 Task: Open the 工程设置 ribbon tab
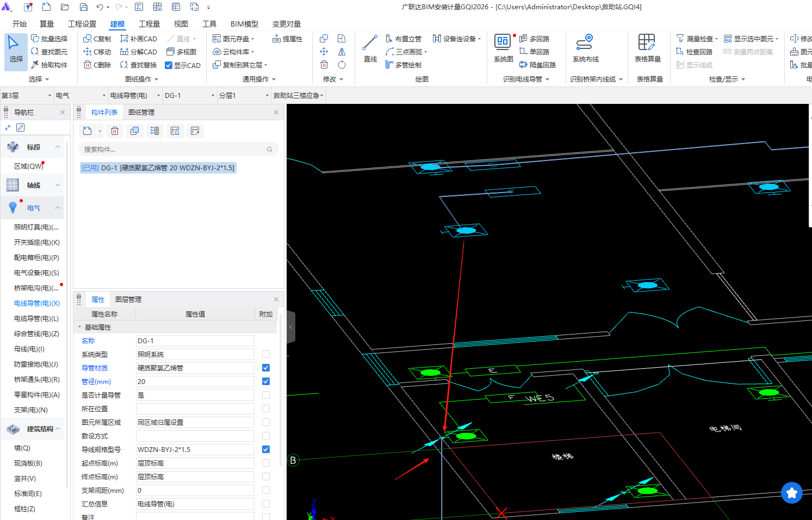[82, 24]
